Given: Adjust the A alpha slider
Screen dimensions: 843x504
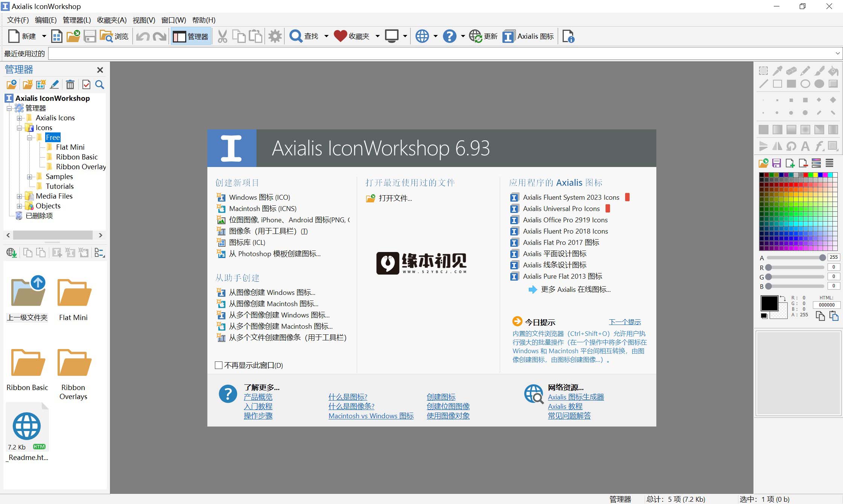Looking at the screenshot, I should click(796, 258).
